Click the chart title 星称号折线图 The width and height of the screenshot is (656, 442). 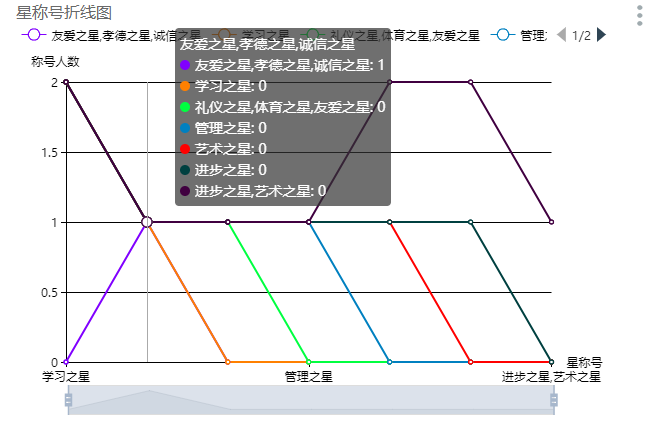[64, 13]
